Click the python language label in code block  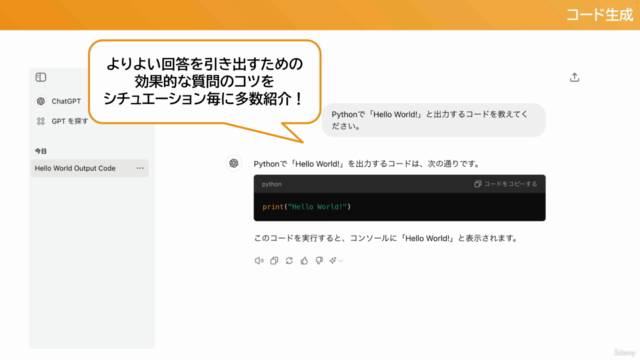tap(271, 184)
